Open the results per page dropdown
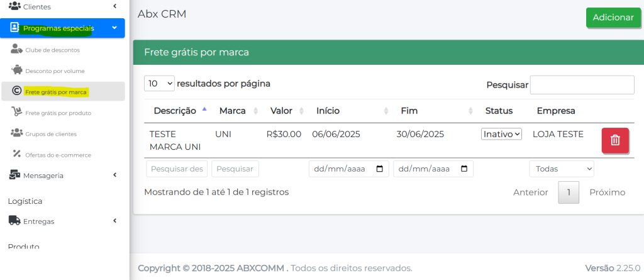This screenshot has width=644, height=280. click(160, 83)
